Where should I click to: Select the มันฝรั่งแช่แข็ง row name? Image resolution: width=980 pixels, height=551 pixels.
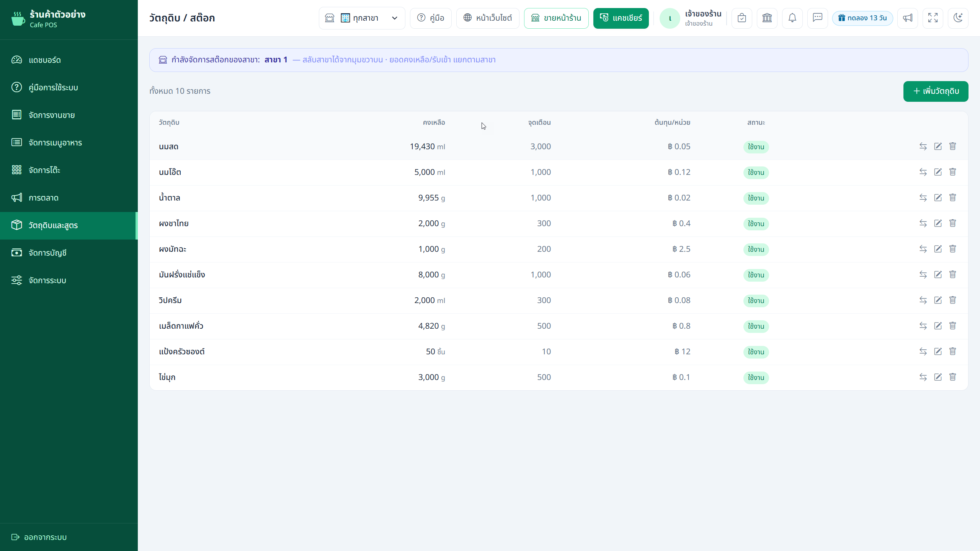pyautogui.click(x=182, y=275)
